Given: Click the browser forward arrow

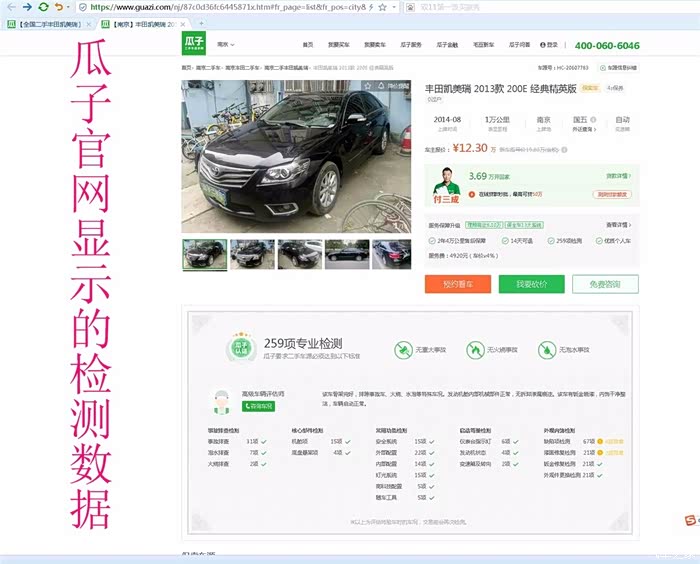Looking at the screenshot, I should (27, 7).
